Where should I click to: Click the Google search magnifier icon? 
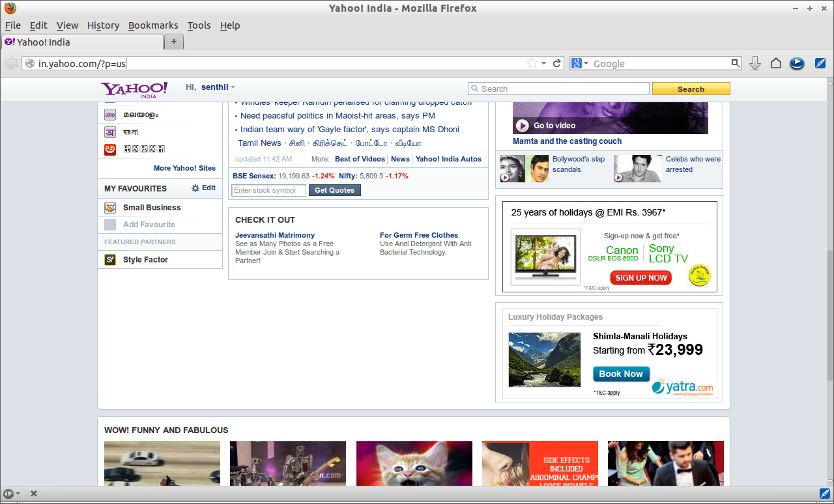point(735,63)
